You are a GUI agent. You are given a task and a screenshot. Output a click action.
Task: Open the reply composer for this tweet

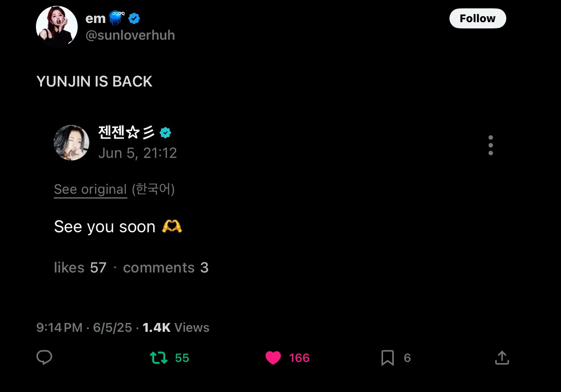click(44, 358)
